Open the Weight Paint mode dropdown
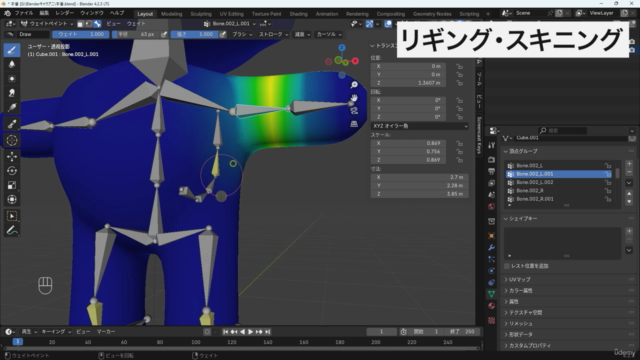The height and width of the screenshot is (360, 640). tap(47, 24)
